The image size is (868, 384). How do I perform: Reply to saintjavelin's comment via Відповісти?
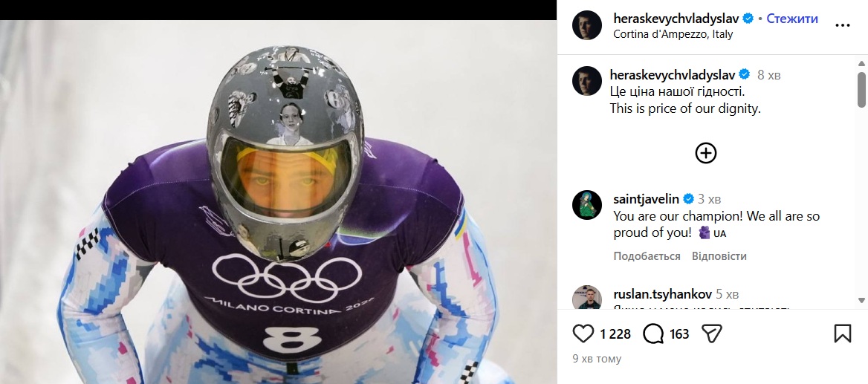pyautogui.click(x=719, y=256)
